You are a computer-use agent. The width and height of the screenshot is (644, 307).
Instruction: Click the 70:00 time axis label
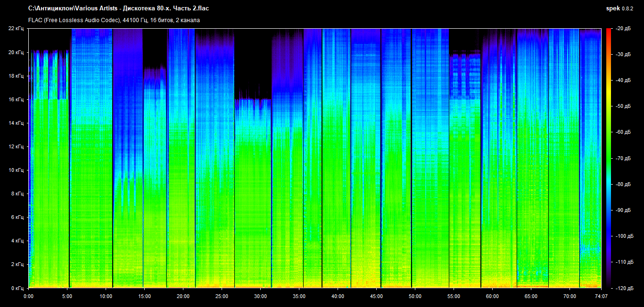[x=570, y=297]
